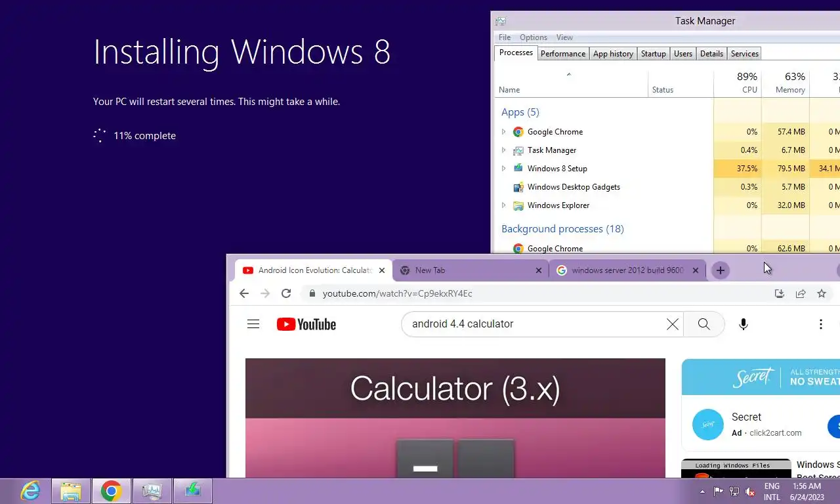Switch to the Startup tab

[x=653, y=54]
